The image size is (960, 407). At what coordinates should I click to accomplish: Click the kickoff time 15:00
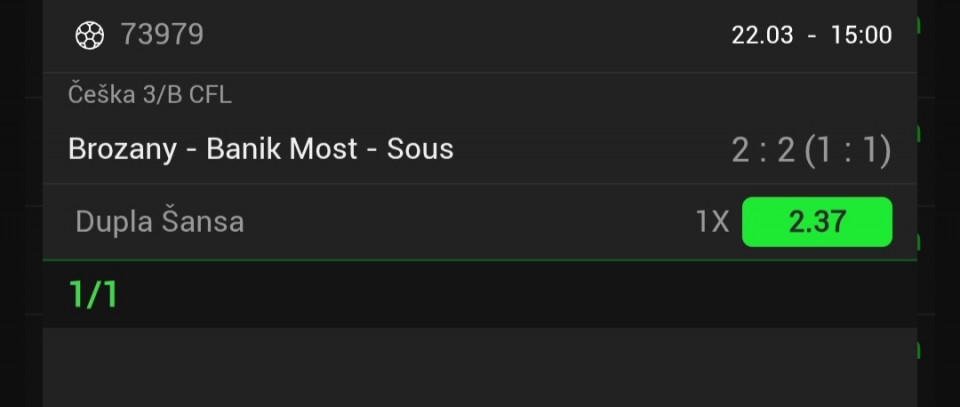click(859, 36)
